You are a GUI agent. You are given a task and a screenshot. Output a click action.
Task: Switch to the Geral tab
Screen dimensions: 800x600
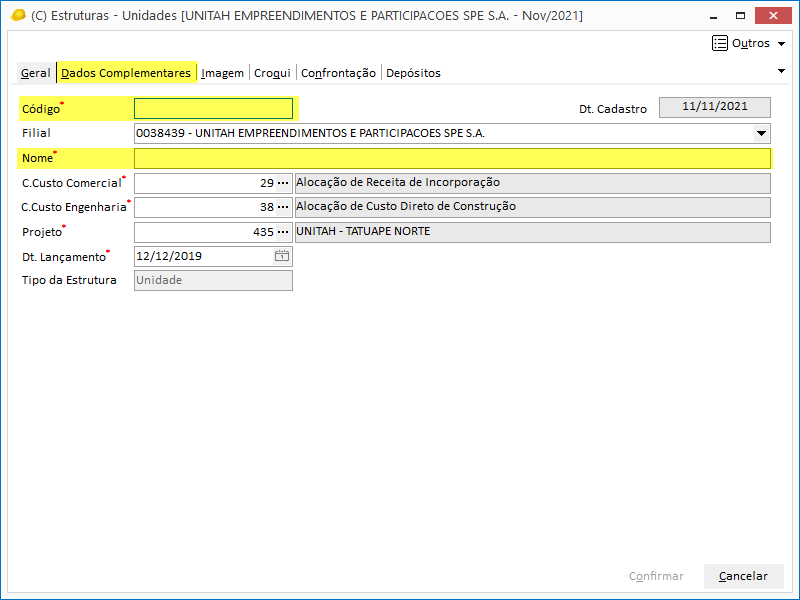pos(36,73)
